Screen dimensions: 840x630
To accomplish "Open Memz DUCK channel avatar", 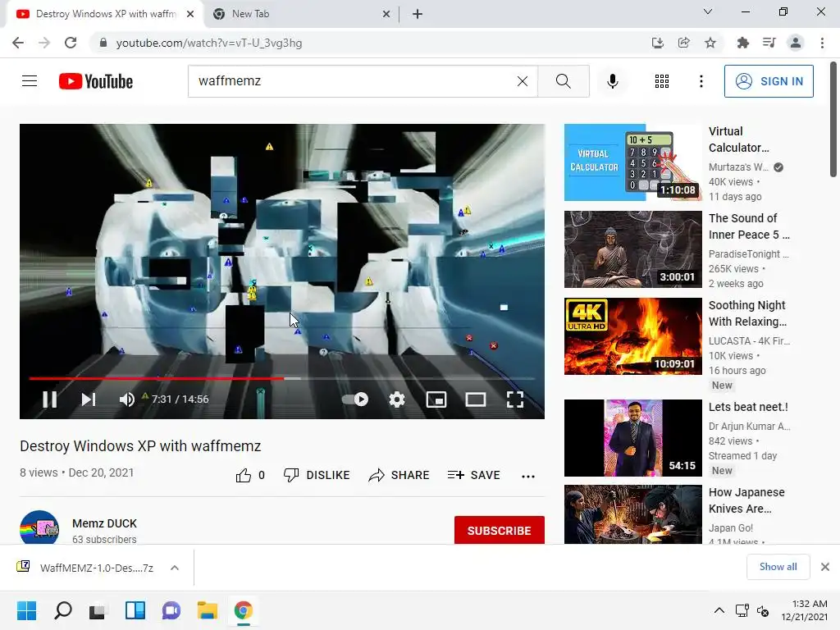I will click(39, 527).
